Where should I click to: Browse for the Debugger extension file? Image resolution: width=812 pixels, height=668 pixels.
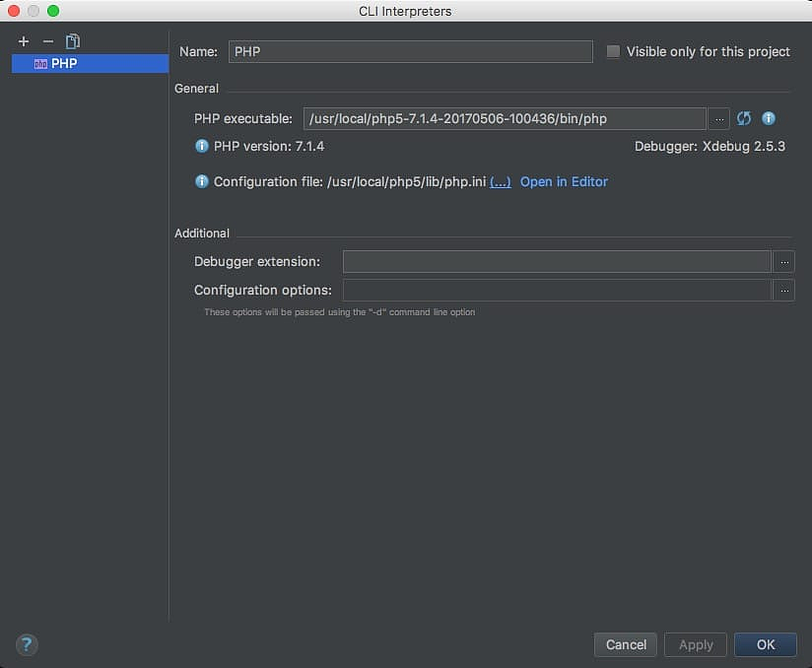[783, 262]
